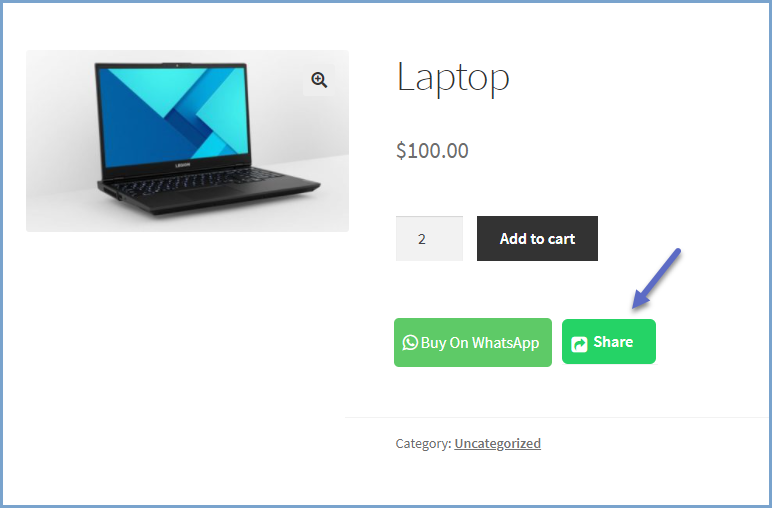The image size is (772, 508).
Task: Click the empty right edge of the Share button
Action: pos(645,342)
